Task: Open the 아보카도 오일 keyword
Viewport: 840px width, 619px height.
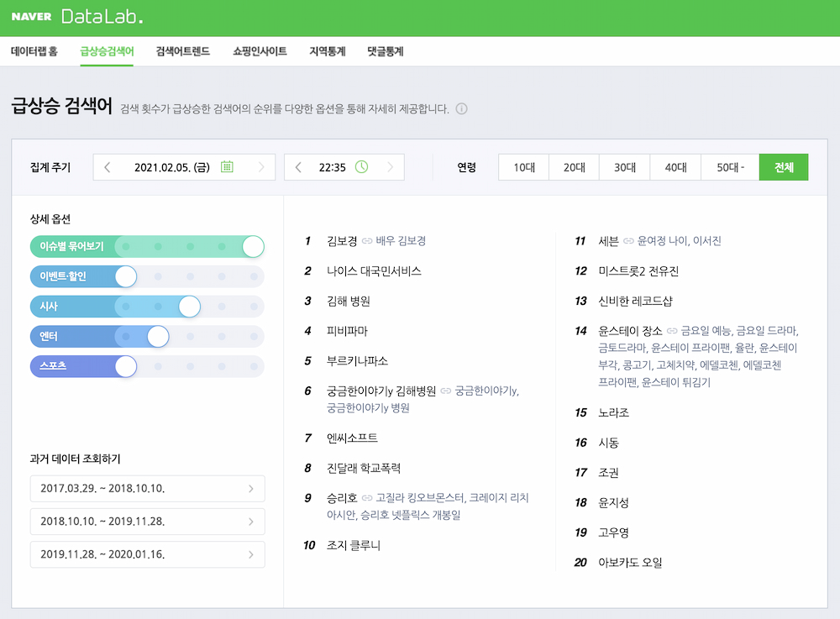Action: pyautogui.click(x=631, y=562)
